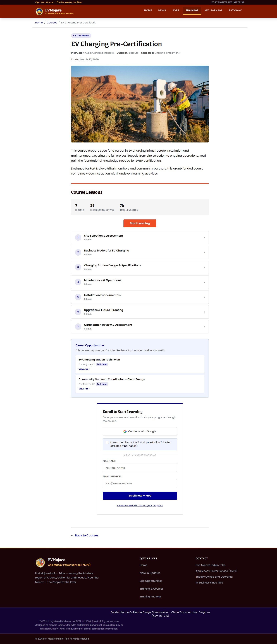Click the Google logo on Continue with Google
Viewport: 277px width, 644px height.
(125, 431)
